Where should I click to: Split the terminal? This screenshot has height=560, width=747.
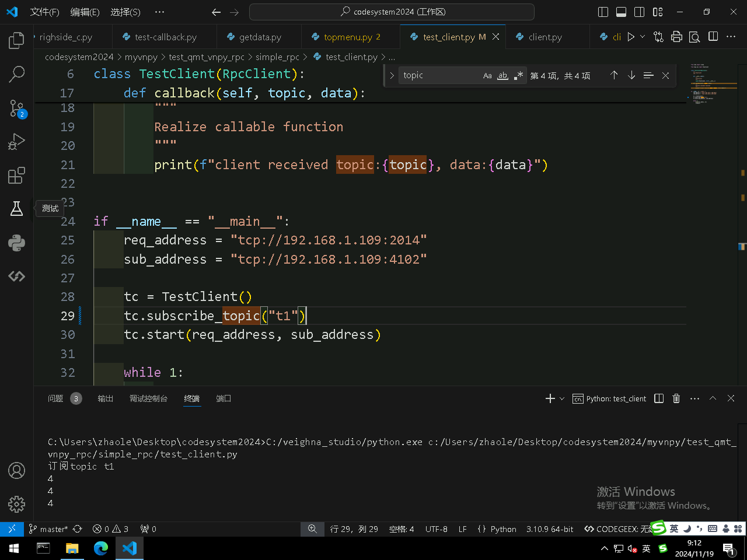(x=659, y=398)
